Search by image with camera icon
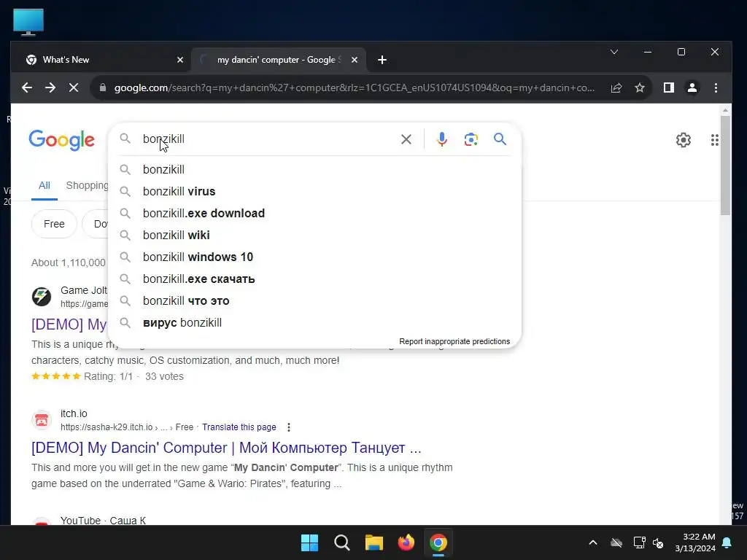747x560 pixels. [471, 139]
